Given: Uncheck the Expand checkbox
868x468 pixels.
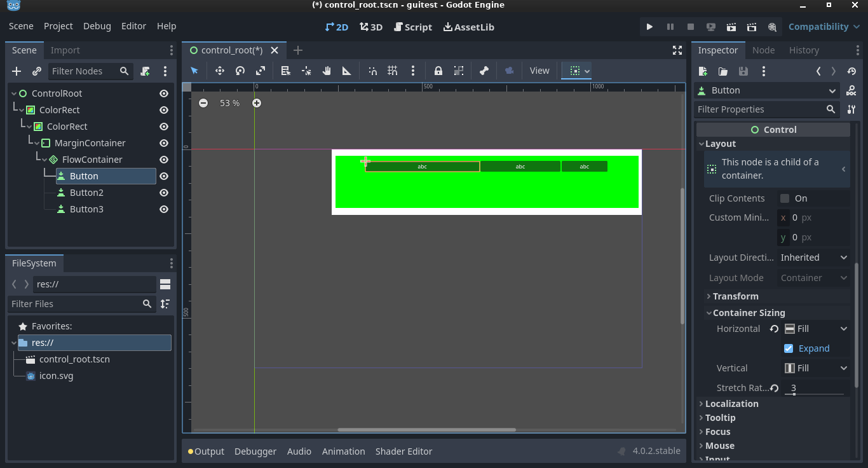Looking at the screenshot, I should point(789,348).
